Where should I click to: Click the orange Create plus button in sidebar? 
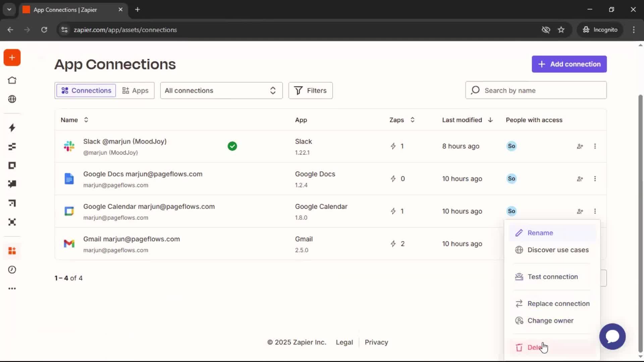tap(12, 58)
